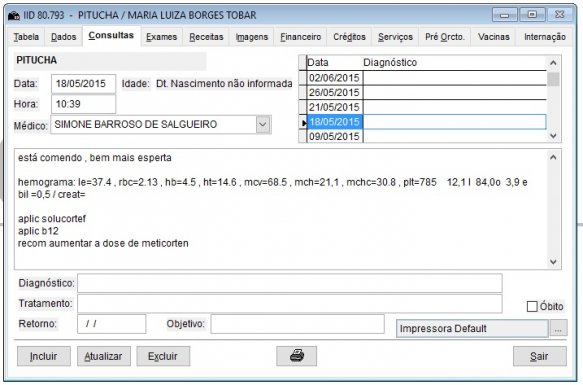This screenshot has width=583, height=385.
Task: Click inside the consultation notes text area
Action: 281,209
